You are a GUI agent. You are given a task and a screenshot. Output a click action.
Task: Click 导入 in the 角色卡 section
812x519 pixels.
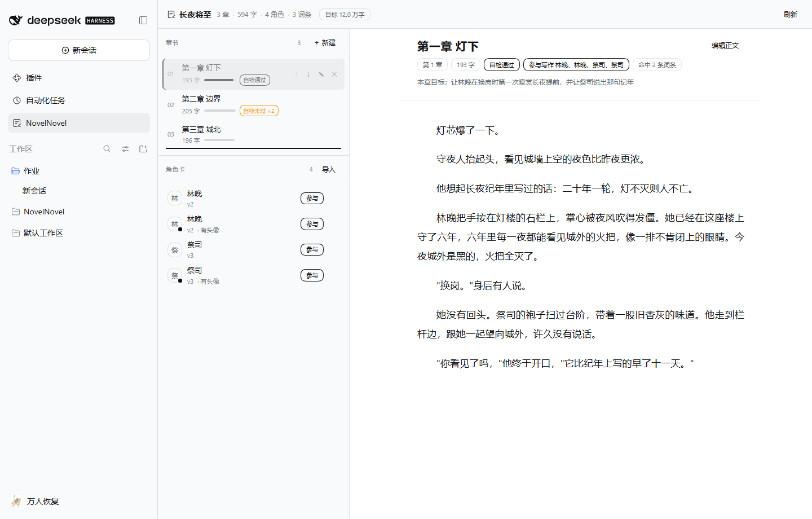pos(328,170)
